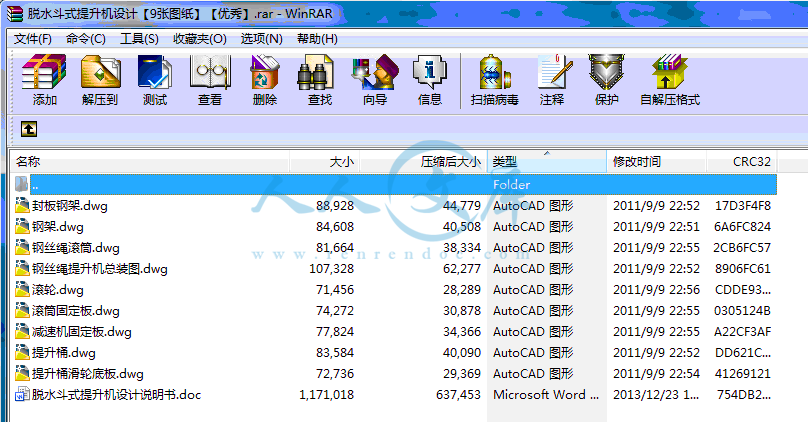
Task: Click the Folder type cell in parent row
Action: point(511,184)
